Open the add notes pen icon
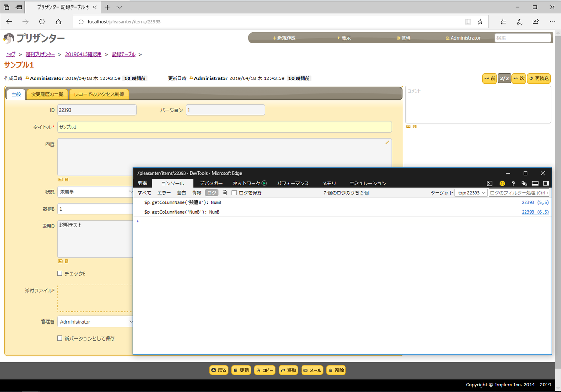Viewport: 561px width, 392px height. (x=519, y=21)
